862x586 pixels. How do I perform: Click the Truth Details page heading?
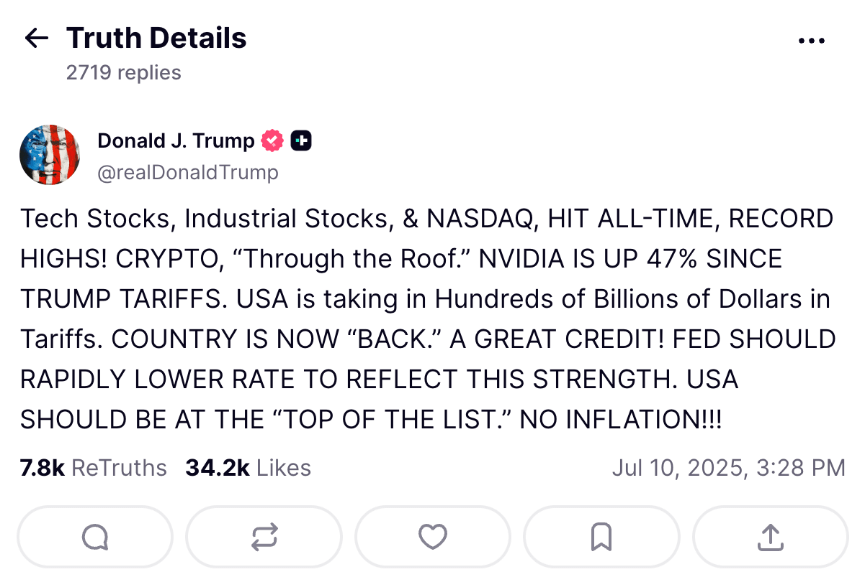tap(156, 38)
